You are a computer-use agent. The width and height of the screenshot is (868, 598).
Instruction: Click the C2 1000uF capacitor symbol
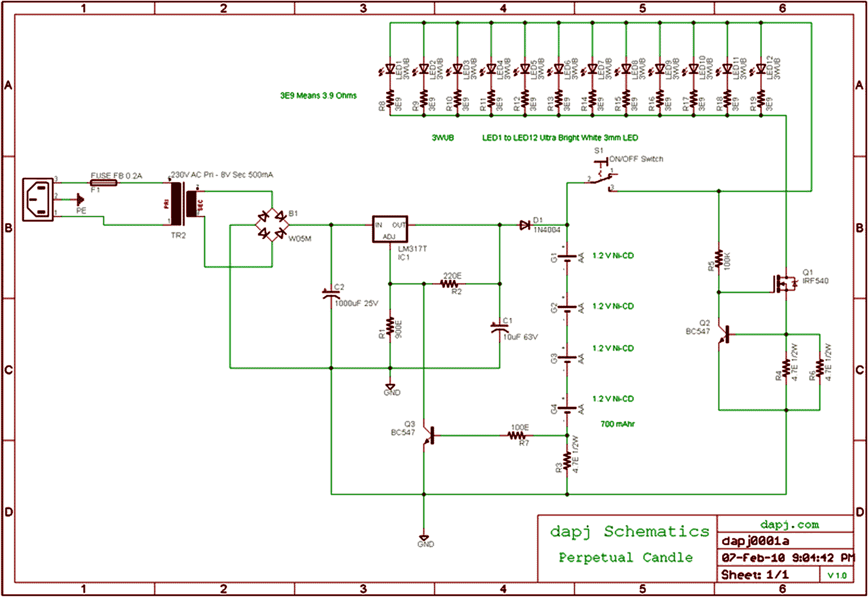pos(331,295)
